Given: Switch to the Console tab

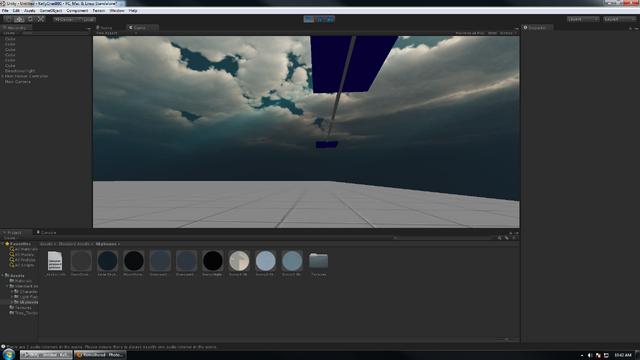Looking at the screenshot, I should [47, 232].
